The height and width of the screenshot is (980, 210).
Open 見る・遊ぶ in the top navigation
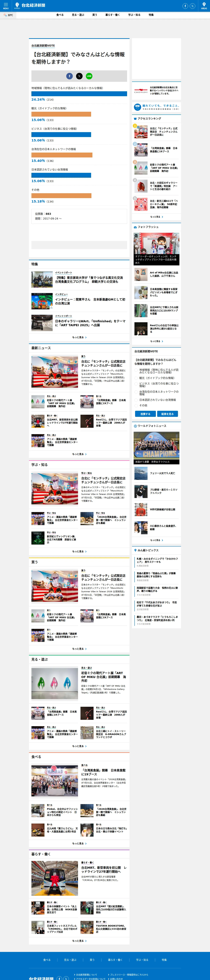[x=78, y=15]
